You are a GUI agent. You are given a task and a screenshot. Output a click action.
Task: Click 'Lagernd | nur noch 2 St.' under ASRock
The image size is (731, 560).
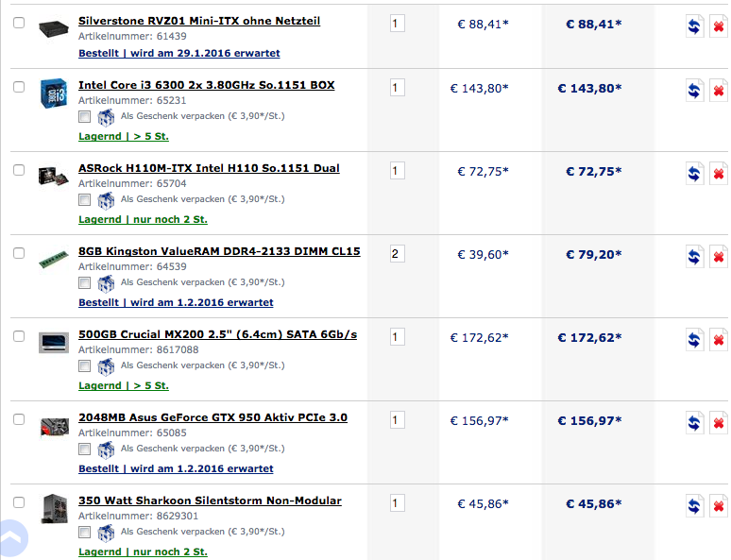coord(143,219)
